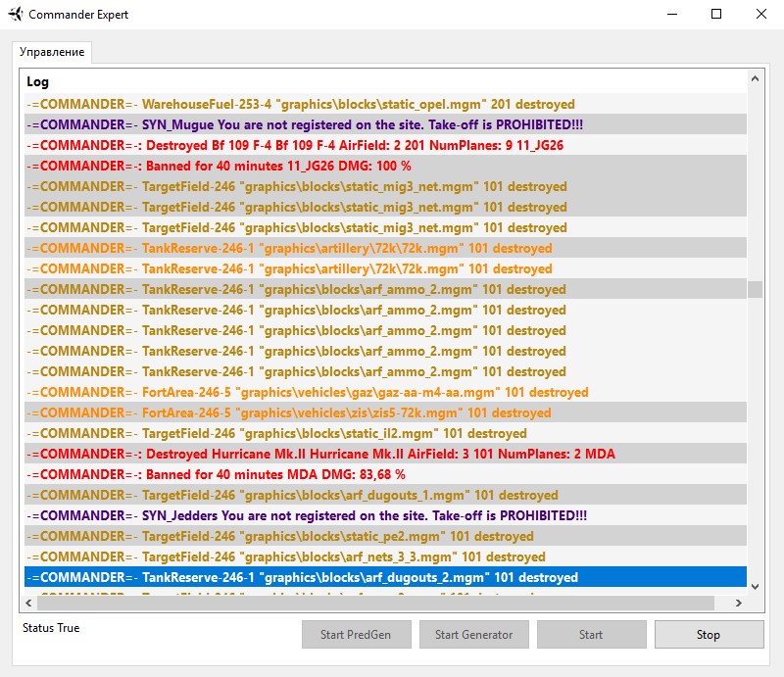Click the Start Generator button

click(473, 634)
